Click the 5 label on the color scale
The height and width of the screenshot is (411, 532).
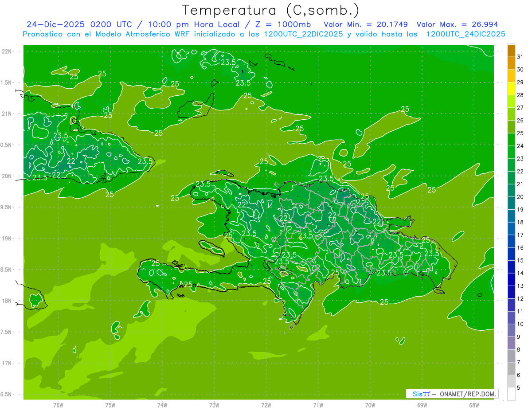coord(519,388)
